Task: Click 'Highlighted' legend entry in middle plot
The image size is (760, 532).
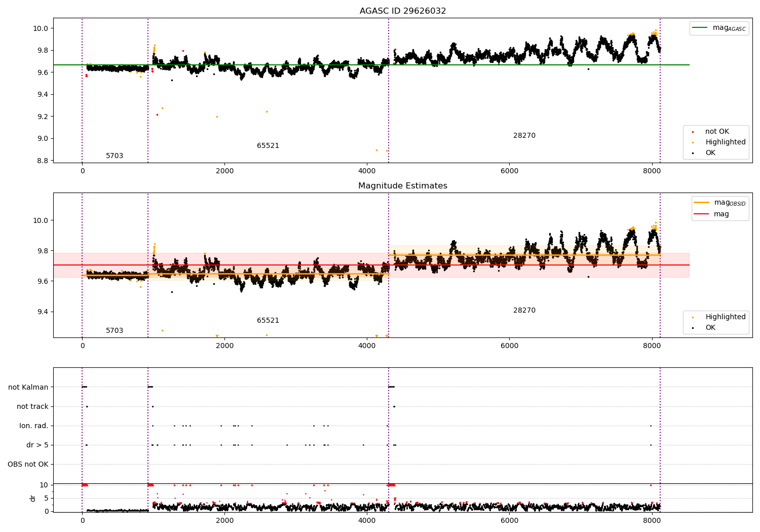Action: pos(725,317)
